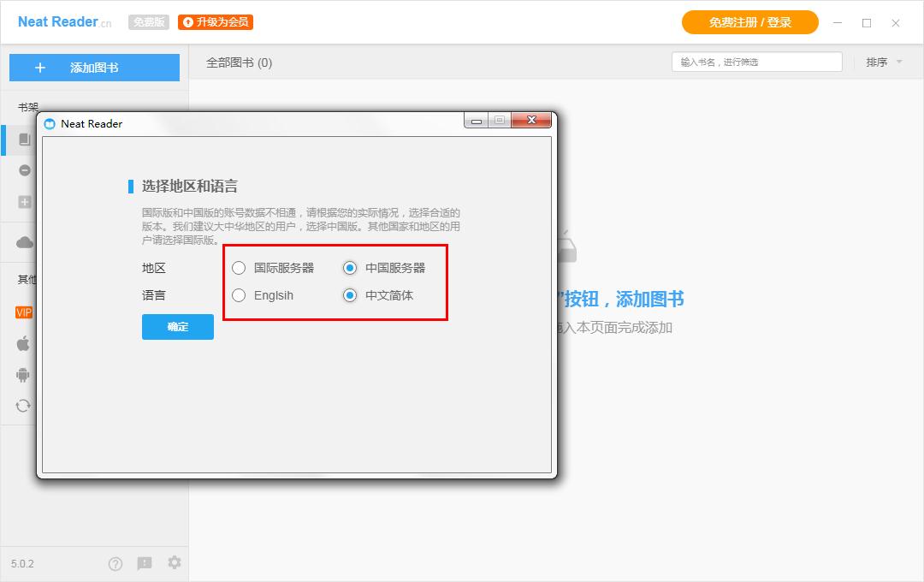Confirm dialog with the 确定 button
Viewport: 924px width, 582px height.
coord(177,327)
